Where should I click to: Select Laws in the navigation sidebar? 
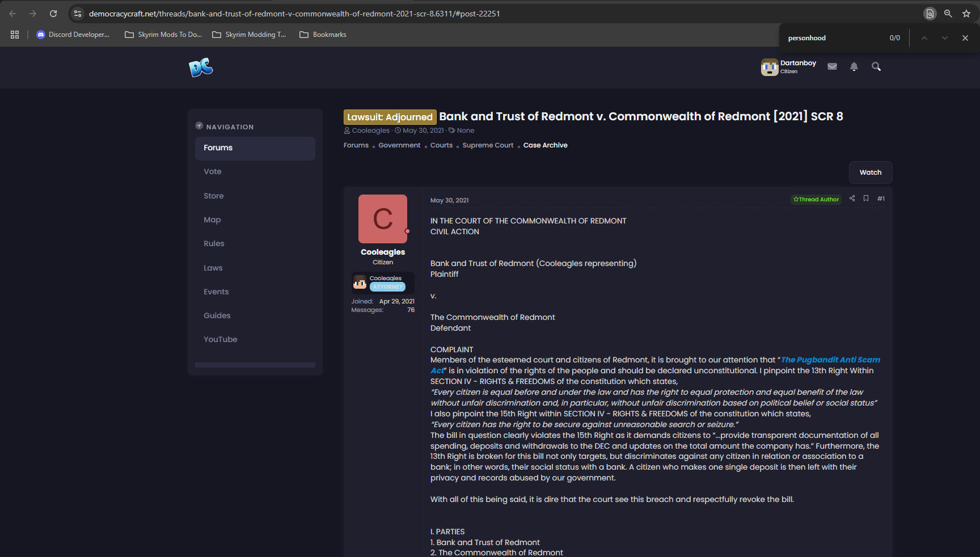(x=213, y=268)
